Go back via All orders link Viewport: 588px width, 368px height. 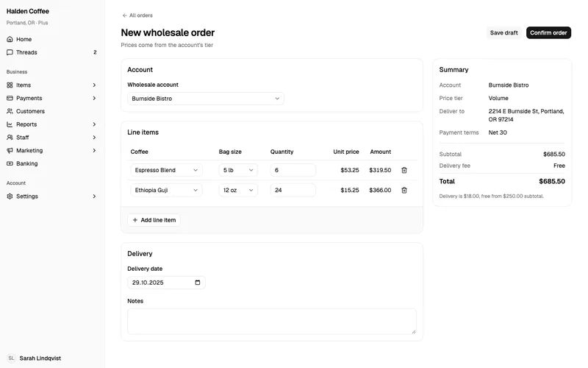(x=137, y=15)
